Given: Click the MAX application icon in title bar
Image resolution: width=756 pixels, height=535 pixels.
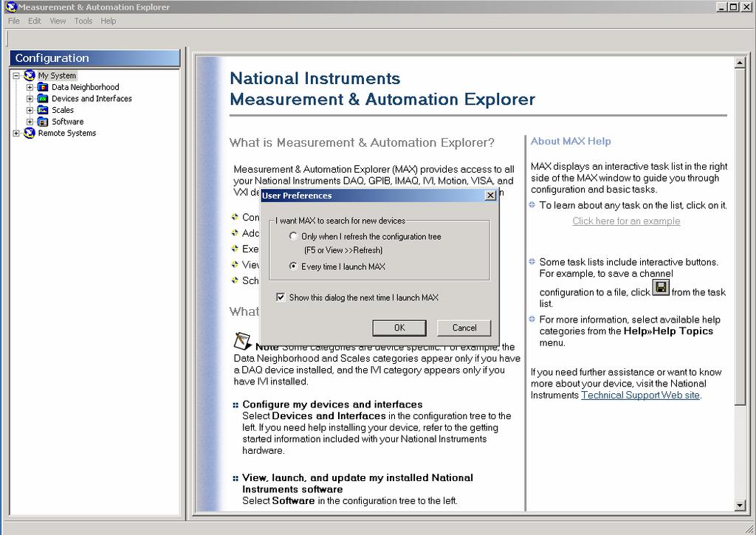Looking at the screenshot, I should tap(10, 7).
